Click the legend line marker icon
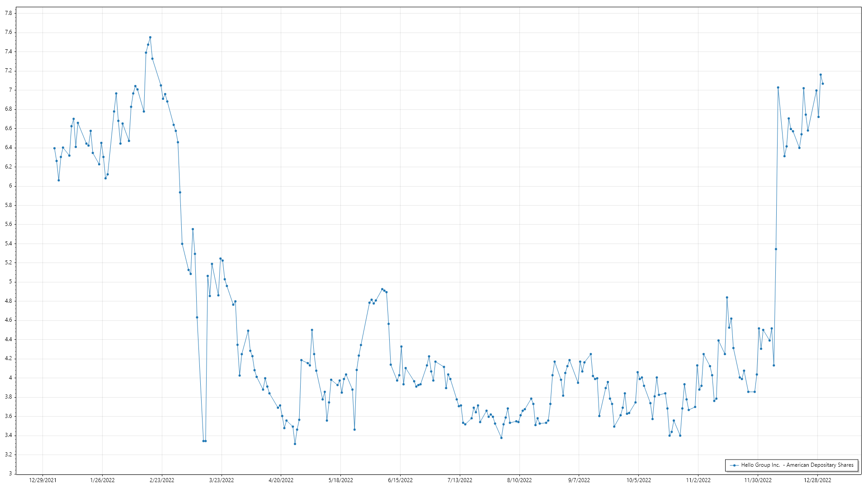This screenshot has width=868, height=488. 734,465
